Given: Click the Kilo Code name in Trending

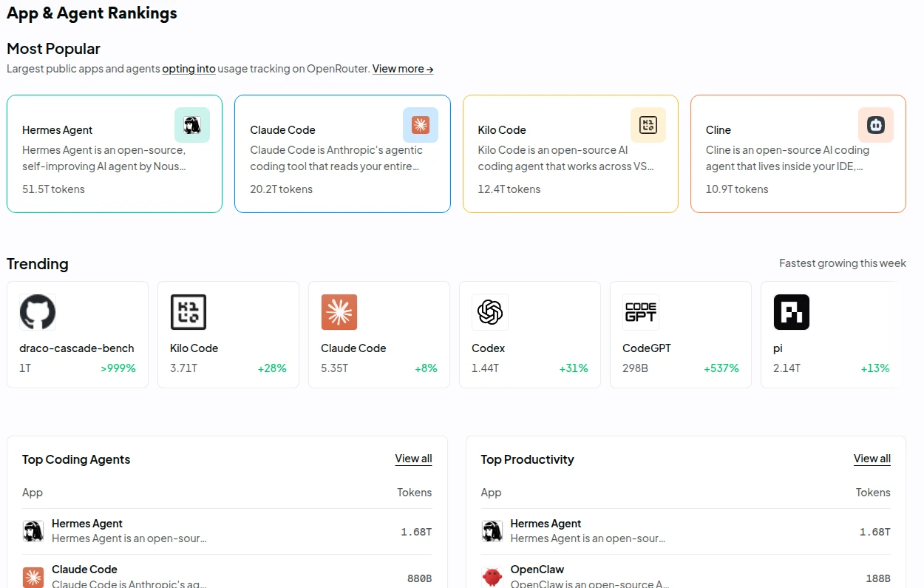Looking at the screenshot, I should click(194, 348).
